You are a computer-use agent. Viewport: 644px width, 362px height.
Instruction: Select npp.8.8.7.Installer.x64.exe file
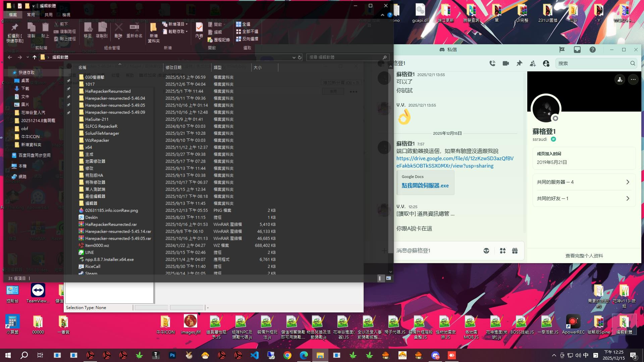pos(109,259)
